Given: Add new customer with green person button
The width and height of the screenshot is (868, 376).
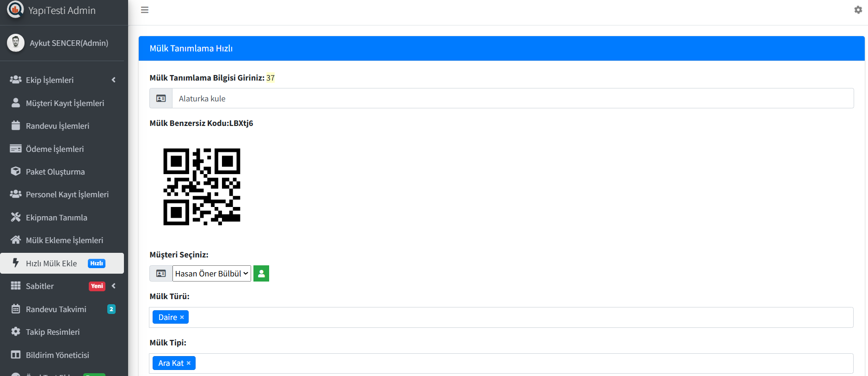Looking at the screenshot, I should [x=261, y=274].
